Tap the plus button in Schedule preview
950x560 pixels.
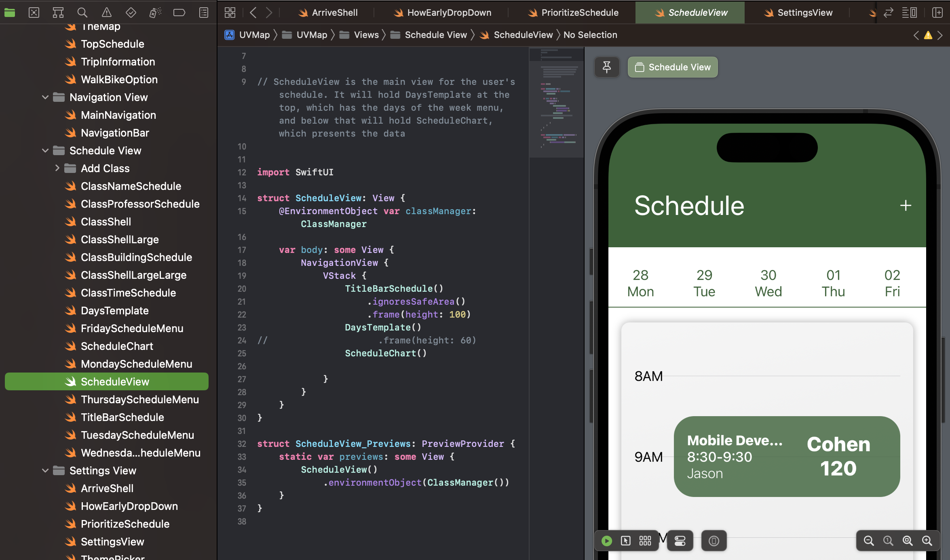pos(906,206)
